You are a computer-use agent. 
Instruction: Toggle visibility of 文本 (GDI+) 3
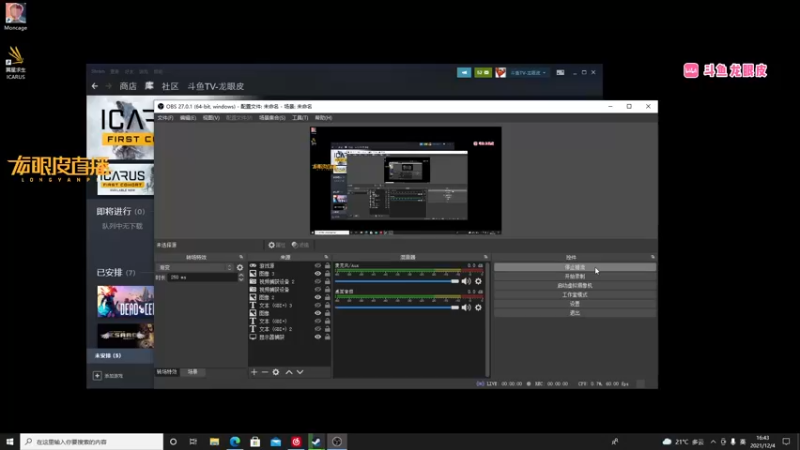317,305
